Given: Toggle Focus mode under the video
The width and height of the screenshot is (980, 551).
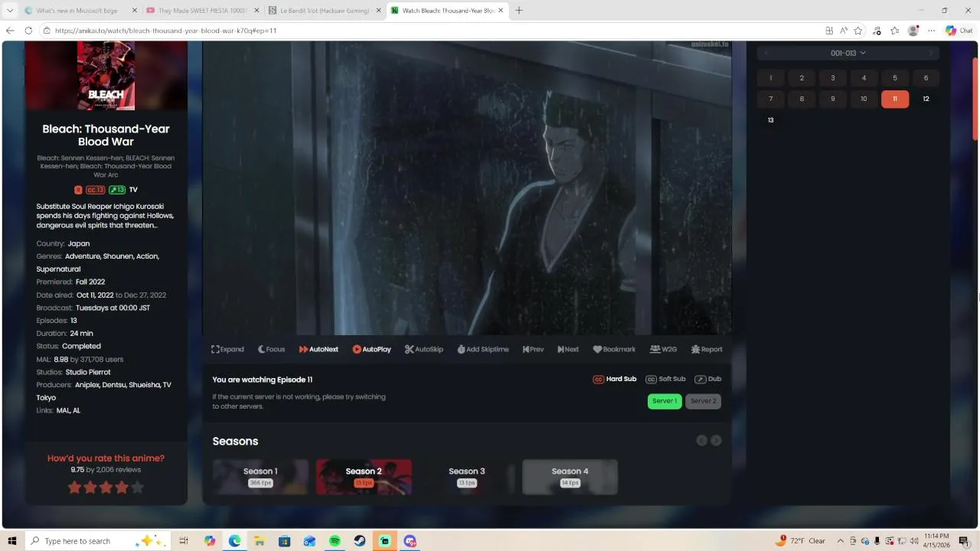Looking at the screenshot, I should pyautogui.click(x=271, y=349).
